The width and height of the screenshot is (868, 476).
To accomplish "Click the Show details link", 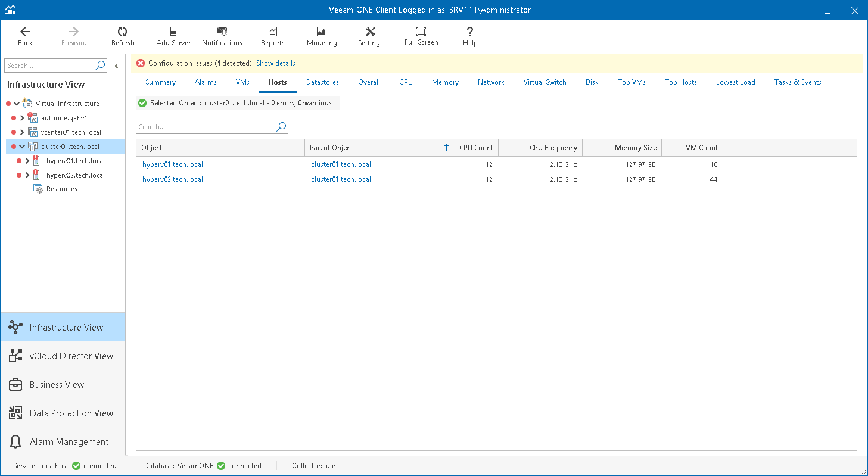I will (275, 63).
